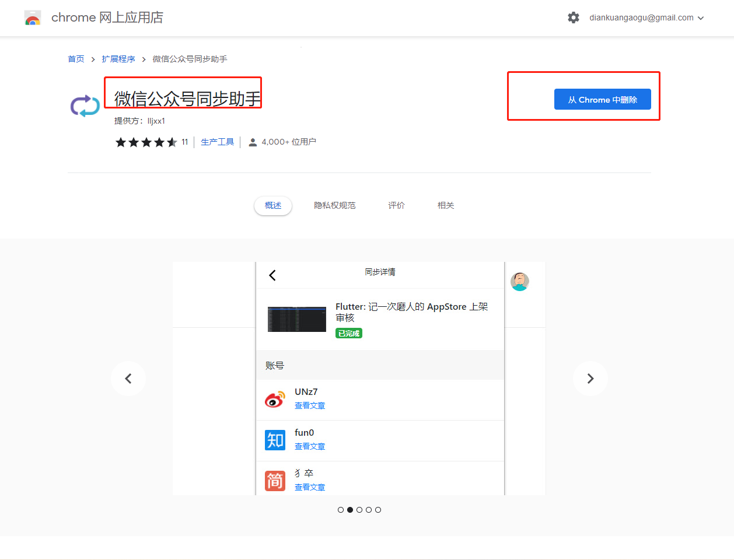734x560 pixels.
Task: Open 扩展程序 breadcrumb link
Action: 118,59
